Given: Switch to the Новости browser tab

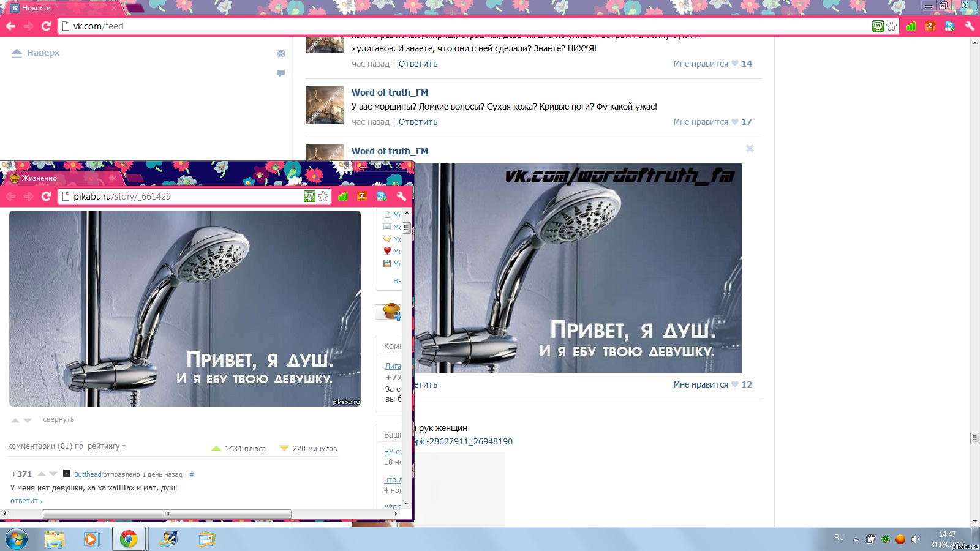Looking at the screenshot, I should (61, 8).
